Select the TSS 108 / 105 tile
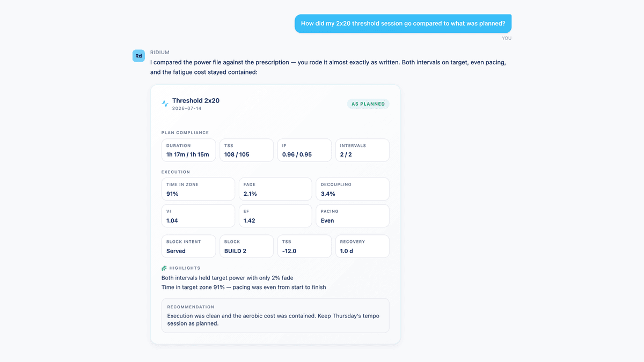The image size is (644, 362). 246,150
